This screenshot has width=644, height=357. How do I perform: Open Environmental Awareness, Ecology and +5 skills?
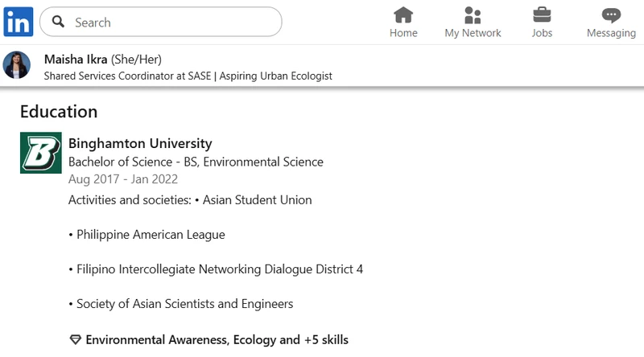(217, 340)
